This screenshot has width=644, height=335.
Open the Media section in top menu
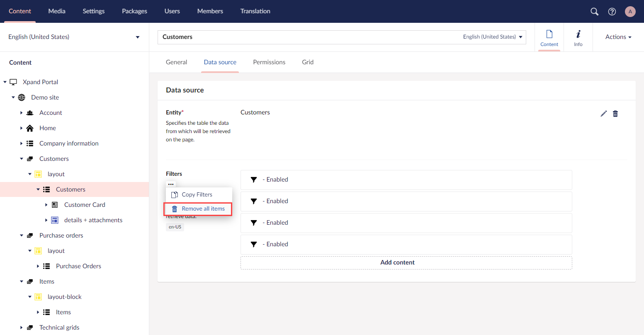coord(57,11)
